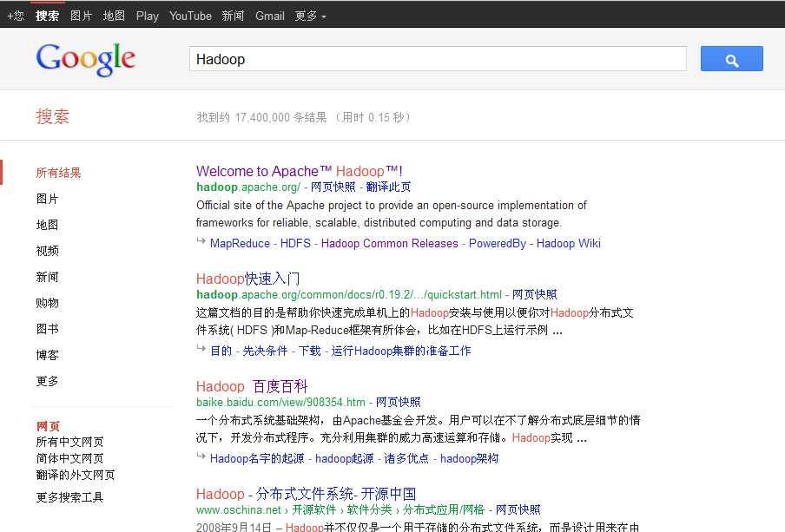Click the 软件分类 breadcrumb in oschina result

(x=369, y=509)
